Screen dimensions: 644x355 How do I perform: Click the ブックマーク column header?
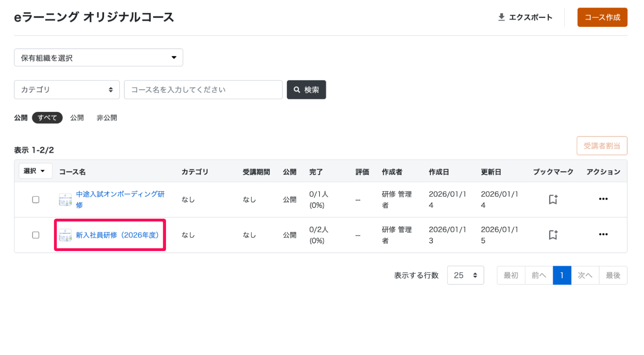pos(553,172)
